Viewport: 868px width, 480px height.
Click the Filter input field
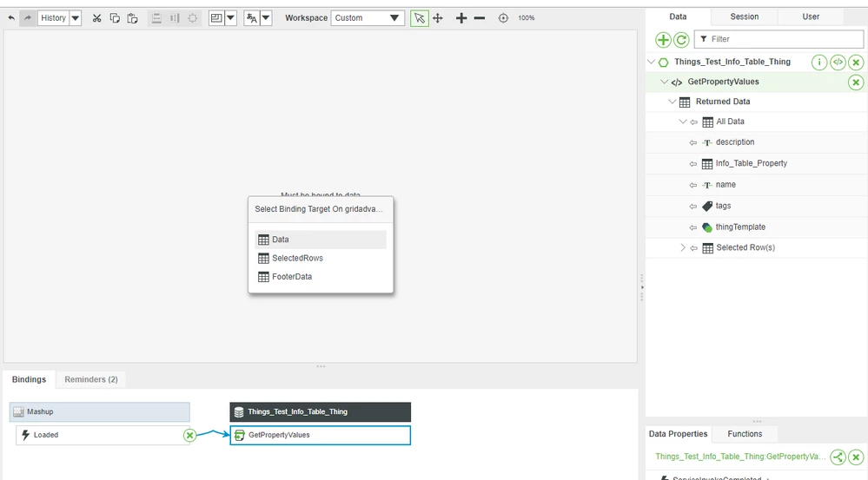779,39
